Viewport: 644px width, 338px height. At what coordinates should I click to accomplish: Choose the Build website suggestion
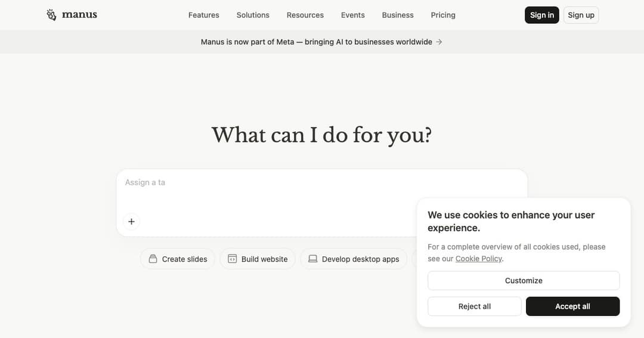(258, 259)
